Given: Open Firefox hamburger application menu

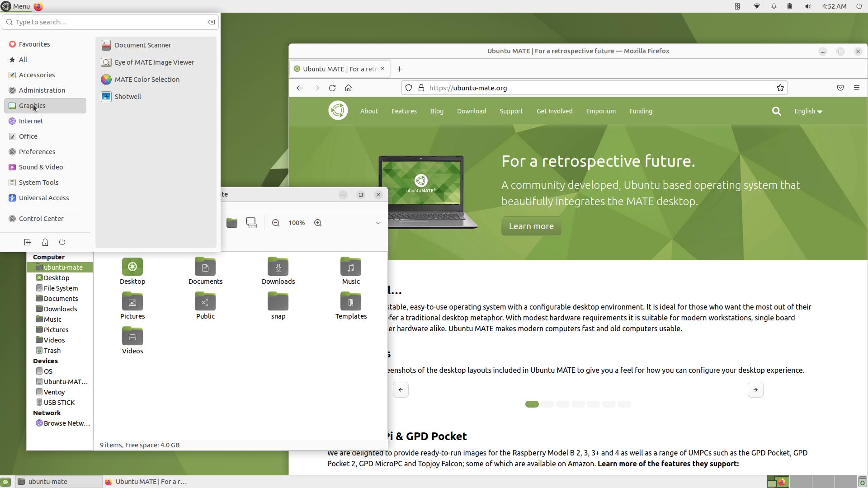Looking at the screenshot, I should tap(857, 88).
